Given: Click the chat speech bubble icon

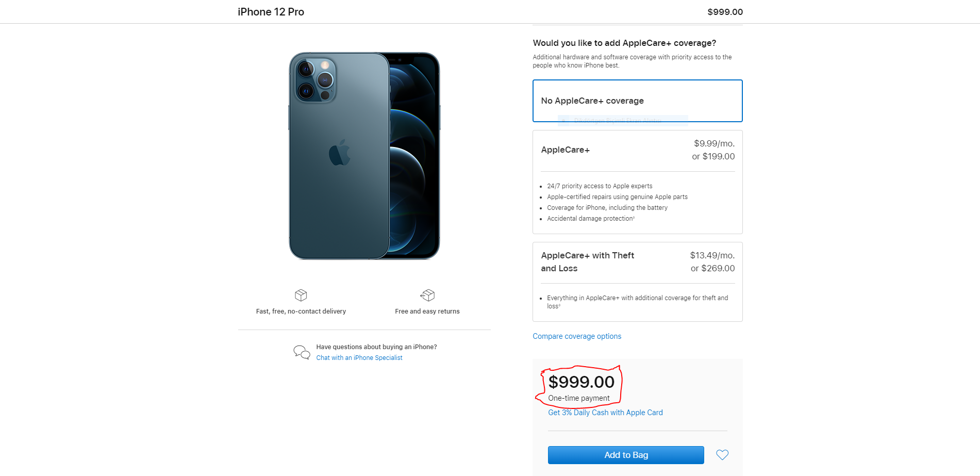Looking at the screenshot, I should coord(301,352).
